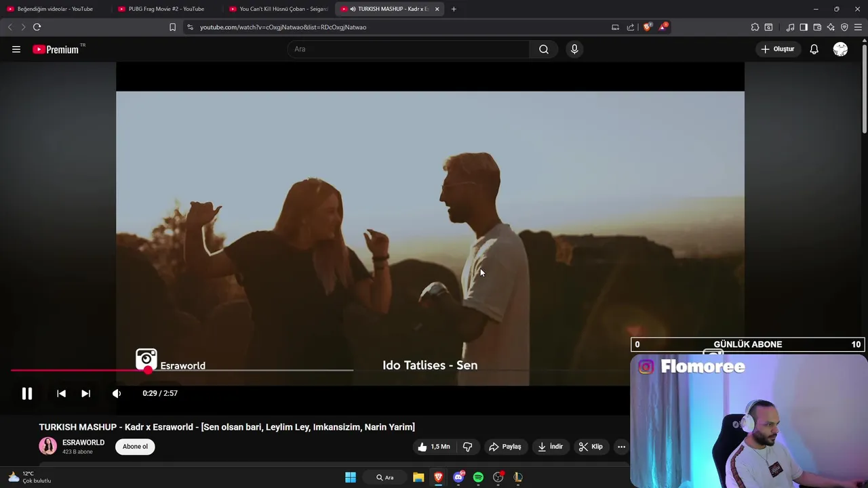Toggle the browser sidebar panel
This screenshot has height=488, width=868.
(x=804, y=27)
